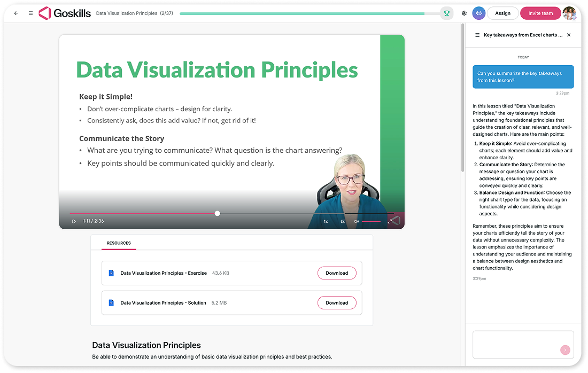
Task: Click the course progress bar at the top
Action: 310,13
